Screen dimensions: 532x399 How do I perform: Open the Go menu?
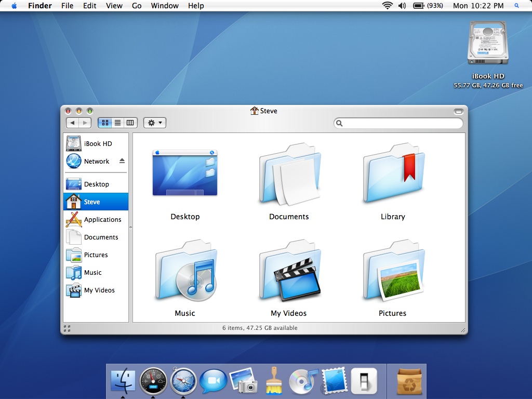137,6
